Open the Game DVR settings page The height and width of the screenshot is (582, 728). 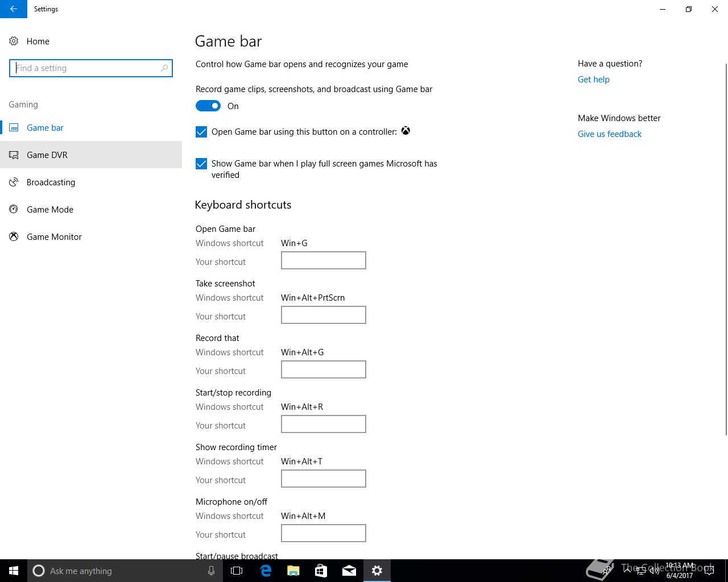pyautogui.click(x=91, y=155)
